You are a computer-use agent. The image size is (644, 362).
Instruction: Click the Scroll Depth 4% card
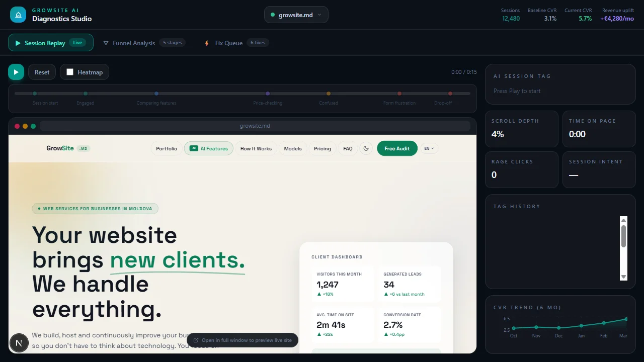pos(522,129)
